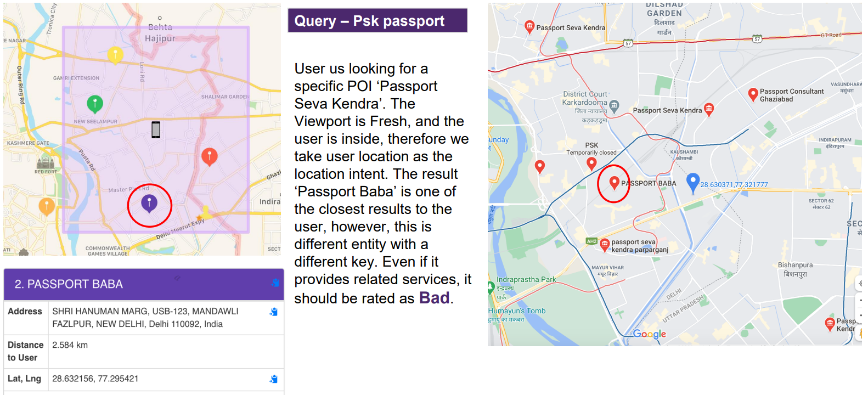Click the red pin inside the purple viewport
Image resolution: width=868 pixels, height=395 pixels.
point(210,157)
